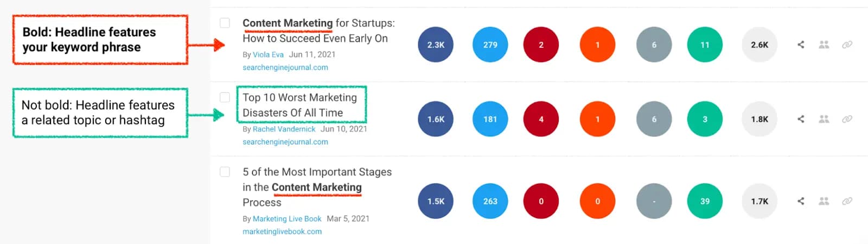This screenshot has height=244, width=868.
Task: Click backlinks chain icon in first article row
Action: [x=847, y=45]
